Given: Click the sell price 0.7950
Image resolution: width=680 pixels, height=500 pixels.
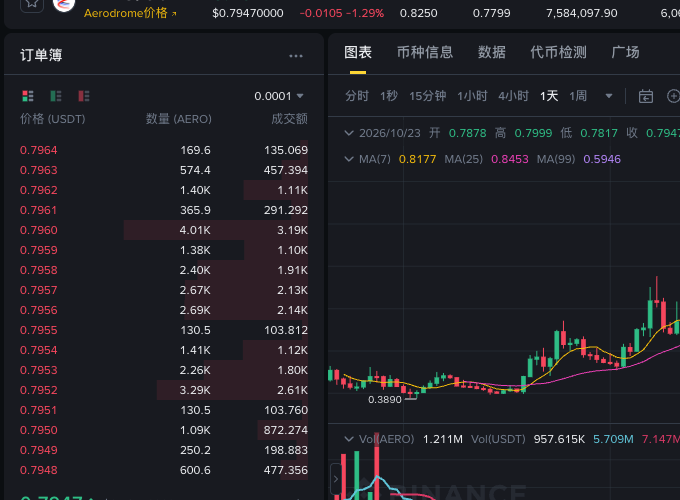Looking at the screenshot, I should coord(39,430).
